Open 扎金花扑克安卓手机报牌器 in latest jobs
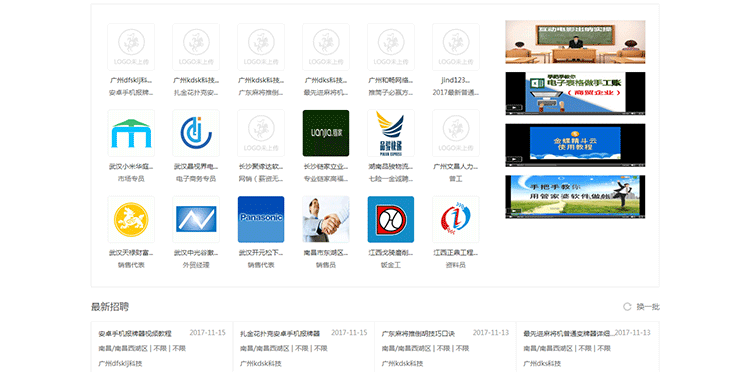Viewport: 750px width, 372px height. 280,334
